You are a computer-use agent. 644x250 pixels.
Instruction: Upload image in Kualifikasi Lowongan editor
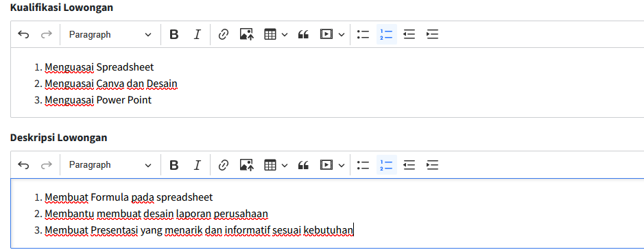(246, 34)
